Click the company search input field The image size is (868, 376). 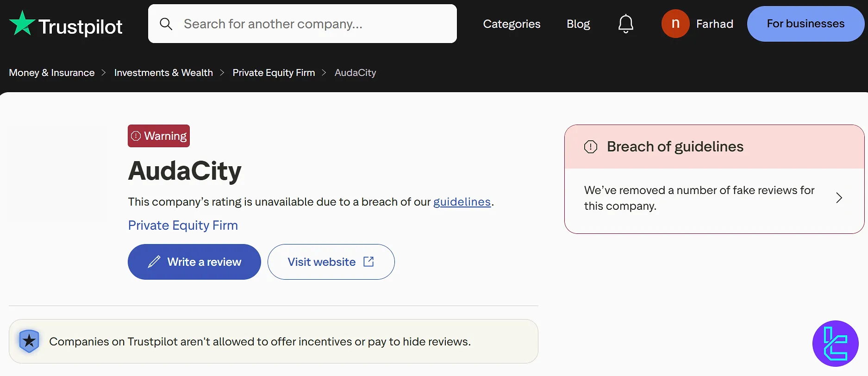click(x=302, y=24)
